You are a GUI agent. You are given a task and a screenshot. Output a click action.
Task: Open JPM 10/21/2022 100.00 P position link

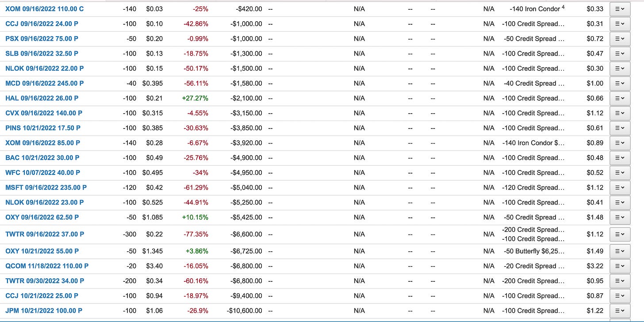click(44, 311)
